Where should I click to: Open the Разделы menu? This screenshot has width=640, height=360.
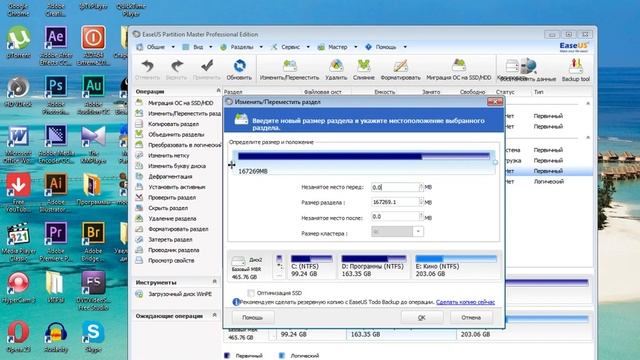[x=242, y=47]
